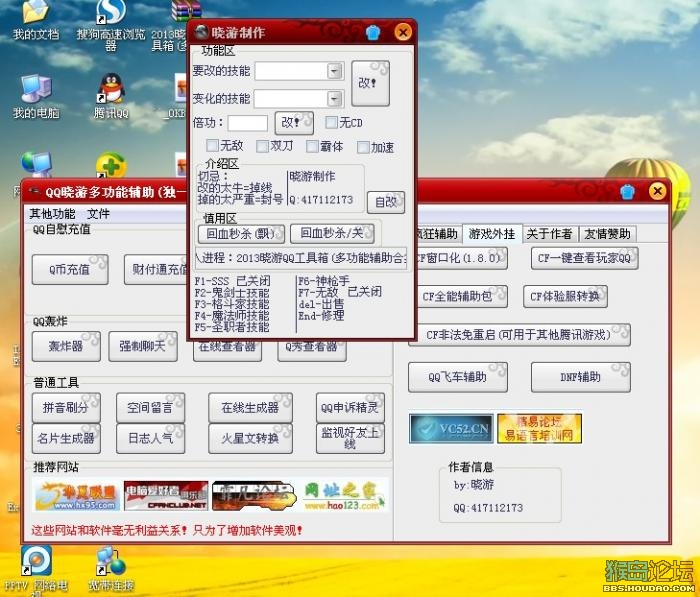The image size is (700, 597).
Task: Open the 文件 menu
Action: [98, 213]
